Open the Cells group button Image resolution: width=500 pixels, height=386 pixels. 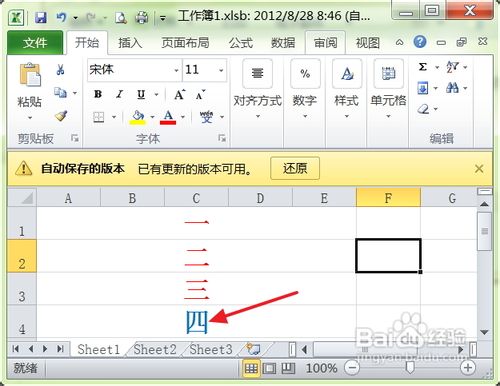point(388,89)
